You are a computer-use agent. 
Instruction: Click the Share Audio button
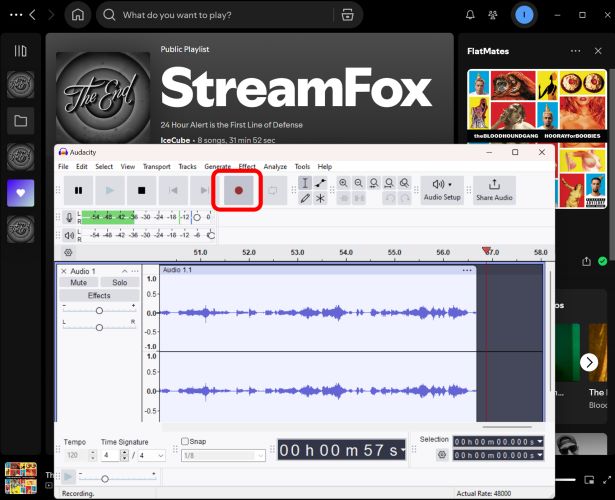point(494,191)
